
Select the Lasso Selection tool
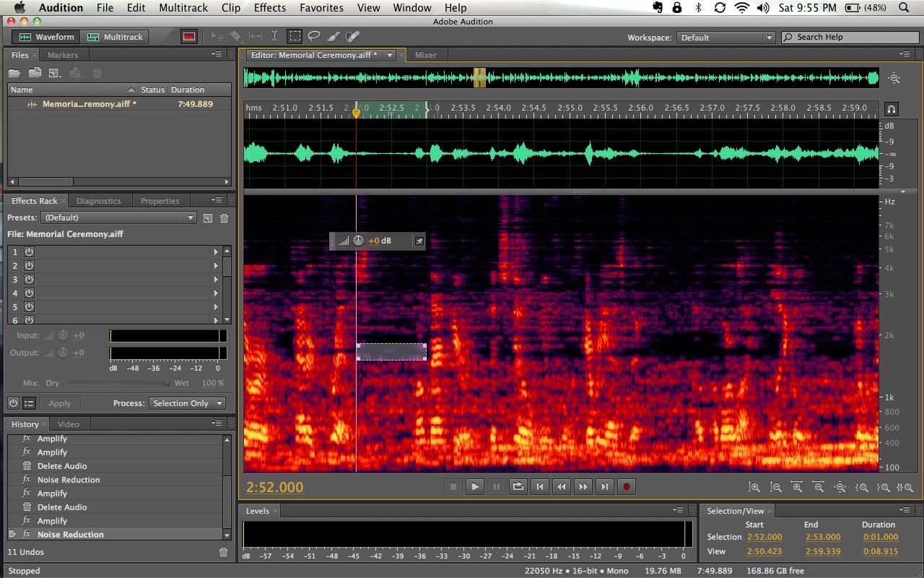314,36
